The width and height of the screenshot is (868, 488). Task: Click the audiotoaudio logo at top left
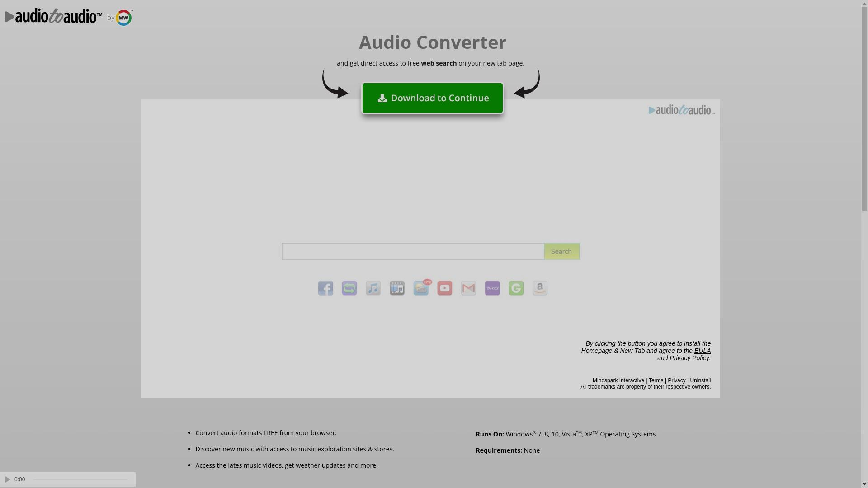(x=53, y=16)
